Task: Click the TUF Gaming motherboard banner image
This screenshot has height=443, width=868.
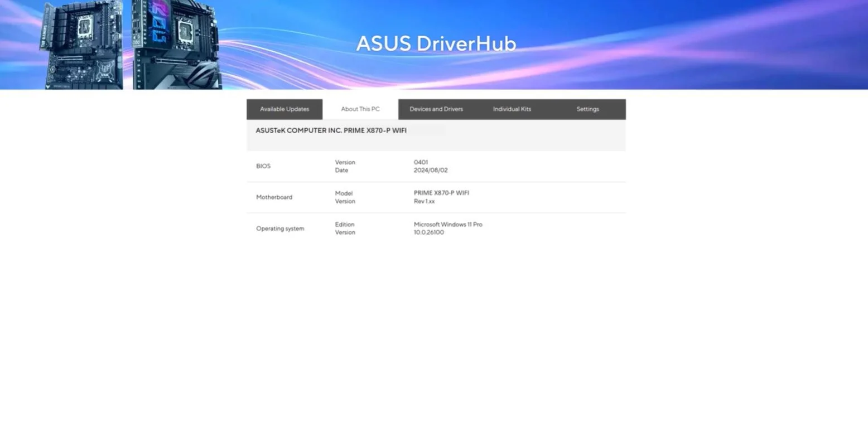Action: [x=82, y=46]
